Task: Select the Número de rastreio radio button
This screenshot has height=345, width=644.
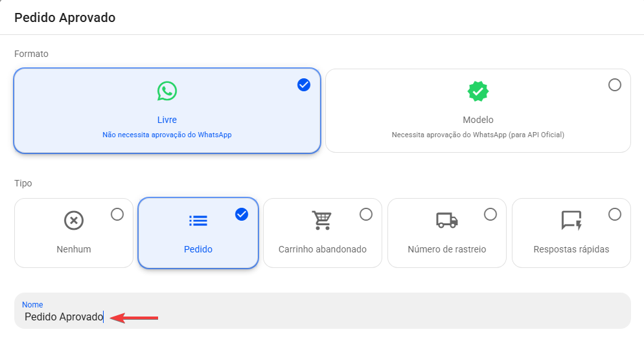Action: [490, 214]
